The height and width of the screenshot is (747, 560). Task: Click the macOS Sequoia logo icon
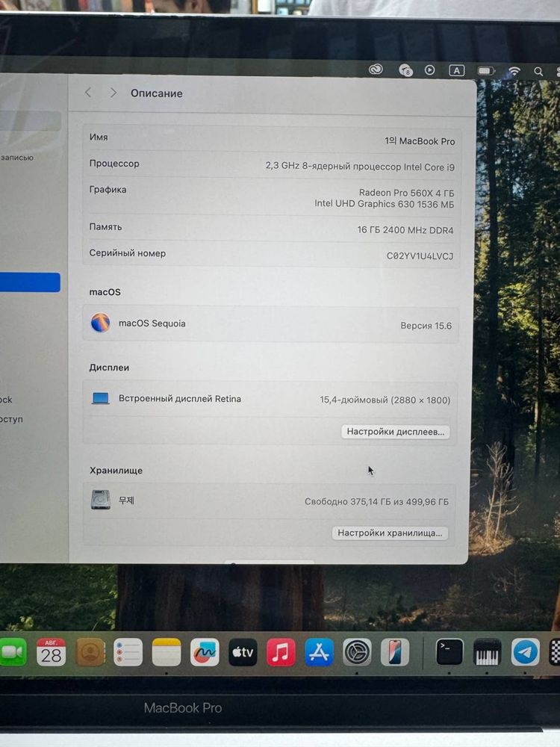tap(101, 323)
